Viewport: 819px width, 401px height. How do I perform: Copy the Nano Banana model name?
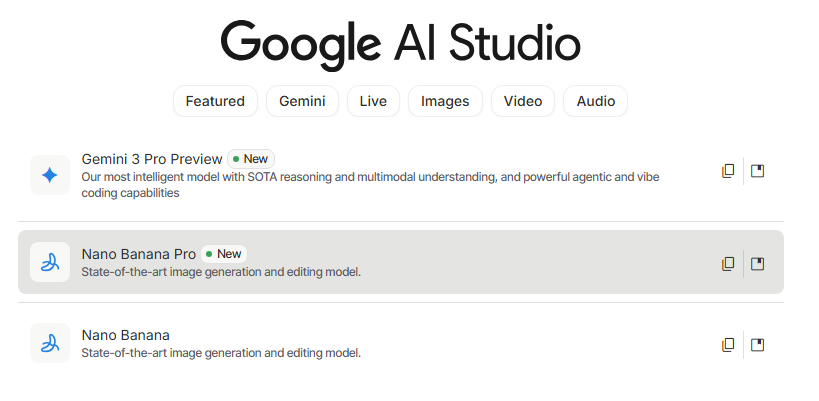point(728,345)
